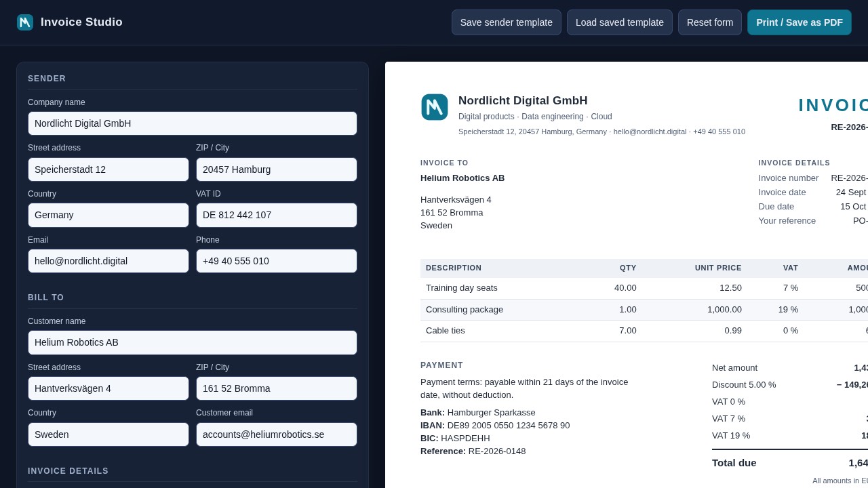This screenshot has width=868, height=488.
Task: Reset the form
Action: pos(710,22)
